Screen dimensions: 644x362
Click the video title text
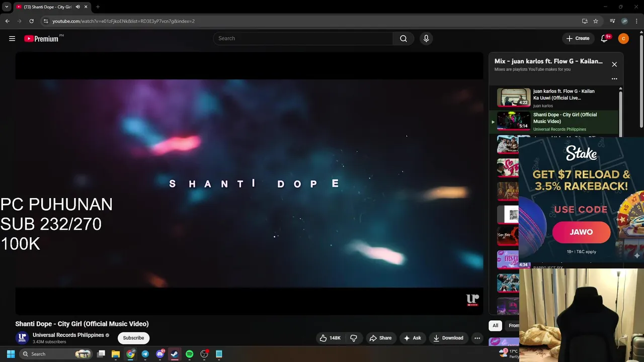point(82,324)
